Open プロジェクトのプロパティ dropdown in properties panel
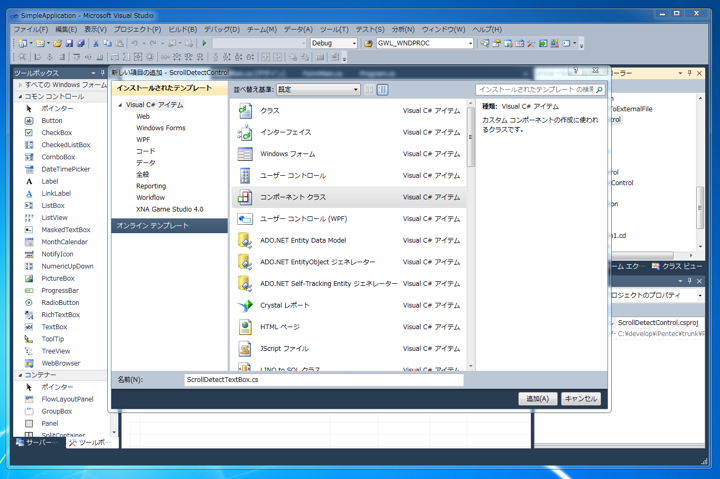The image size is (720, 479). coord(700,295)
